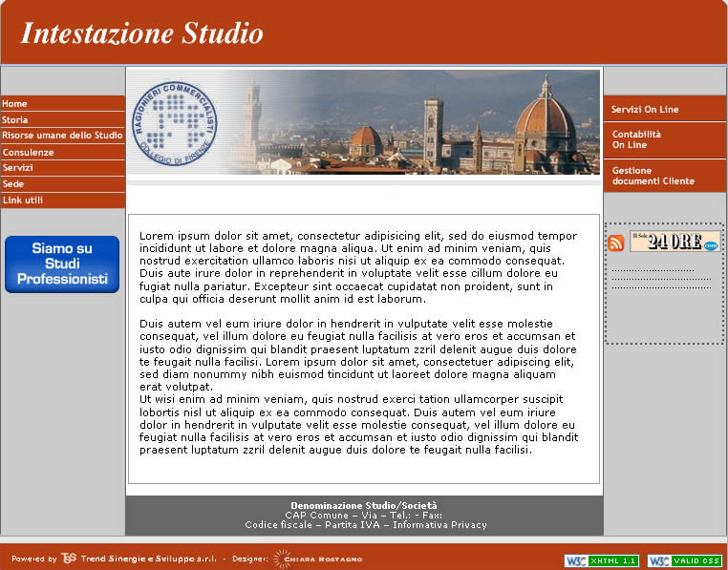The height and width of the screenshot is (570, 728).
Task: Click the TeS logo in the footer
Action: click(69, 558)
